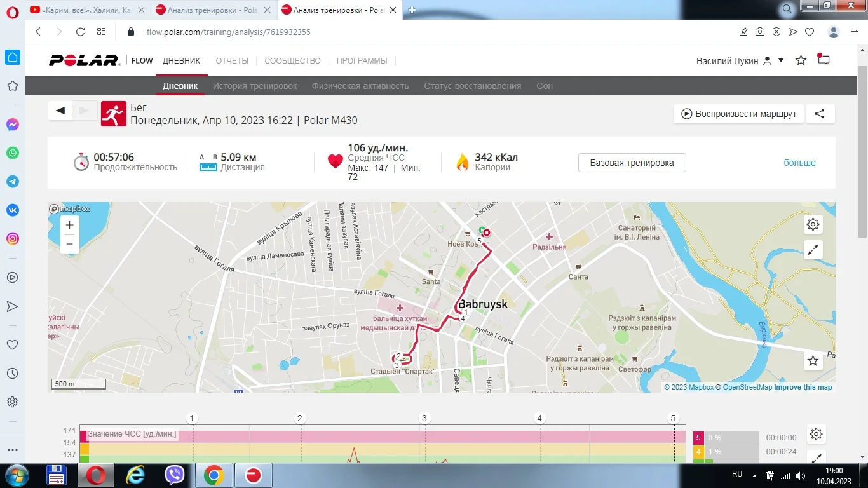Image resolution: width=868 pixels, height=488 pixels.
Task: Switch to the История тренировок tab
Action: click(255, 86)
